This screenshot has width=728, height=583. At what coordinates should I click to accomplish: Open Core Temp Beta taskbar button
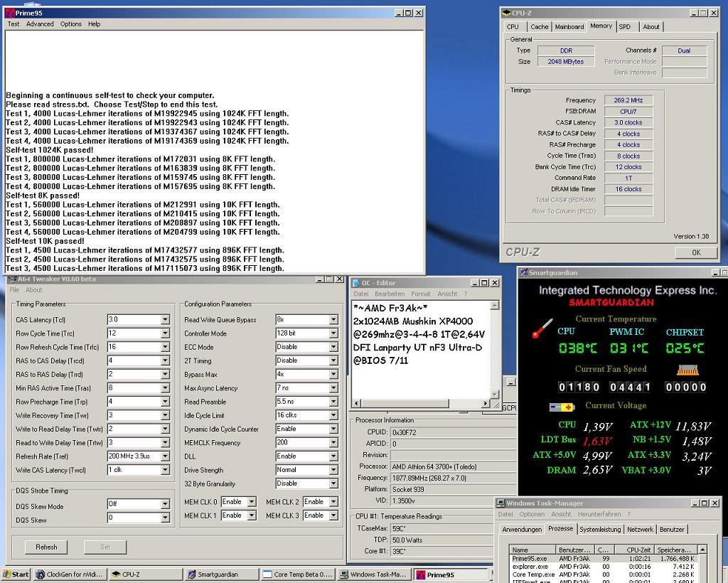pyautogui.click(x=298, y=574)
